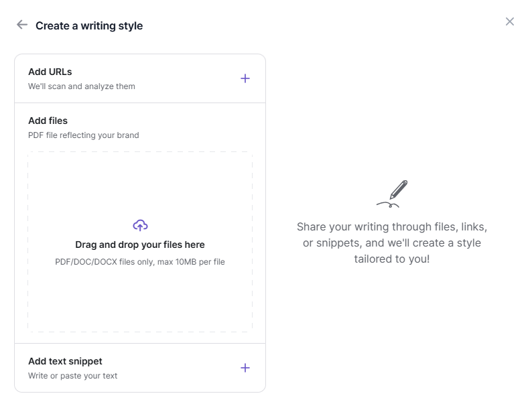Click the "Create a writing style" title
532x408 pixels.
pos(89,25)
